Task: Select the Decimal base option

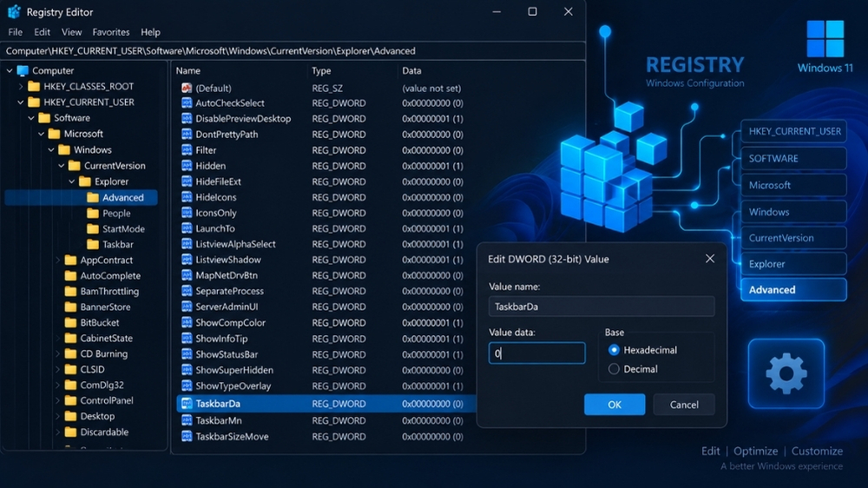Action: [x=614, y=369]
